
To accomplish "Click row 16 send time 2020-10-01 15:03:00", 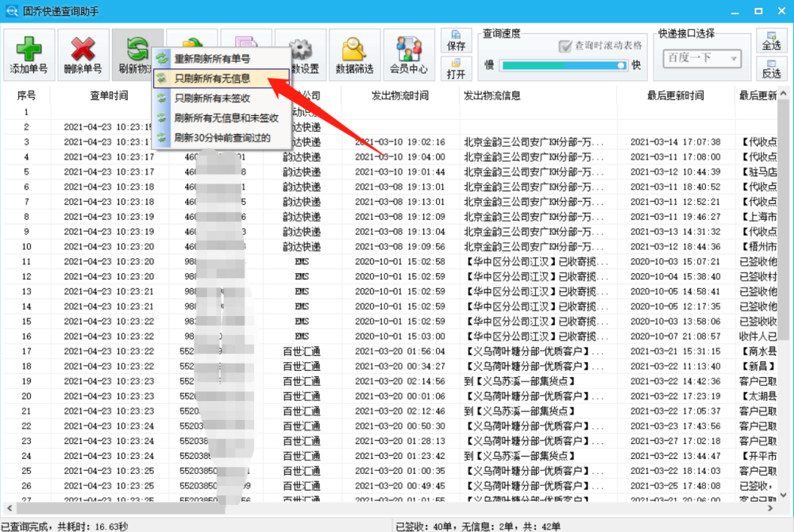I will coord(400,337).
